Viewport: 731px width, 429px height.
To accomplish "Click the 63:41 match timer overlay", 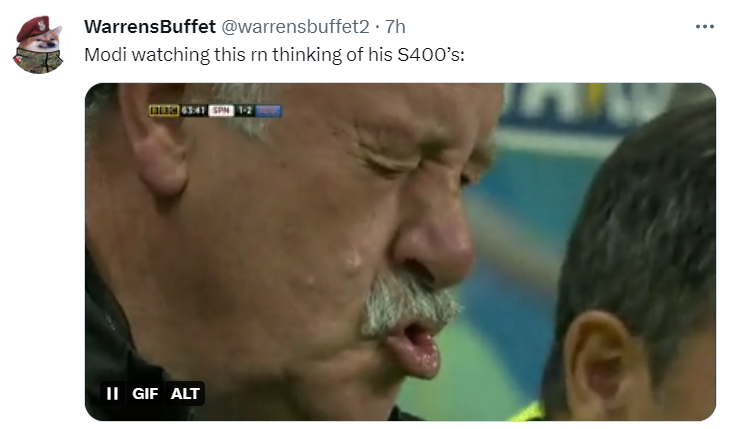I will click(193, 111).
